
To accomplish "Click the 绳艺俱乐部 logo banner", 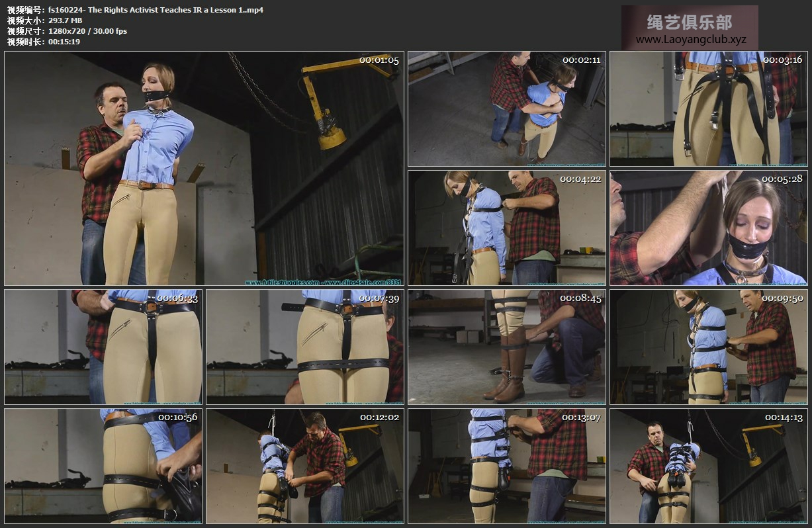I will pos(690,22).
